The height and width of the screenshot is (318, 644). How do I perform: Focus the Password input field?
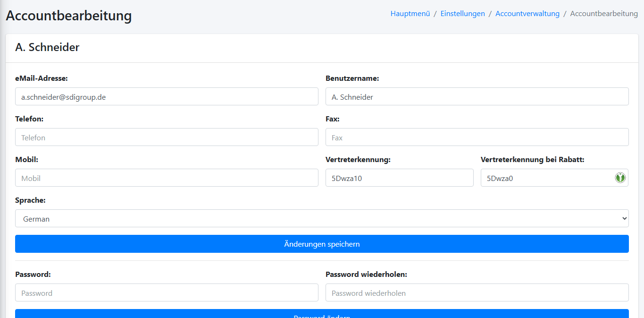point(167,292)
